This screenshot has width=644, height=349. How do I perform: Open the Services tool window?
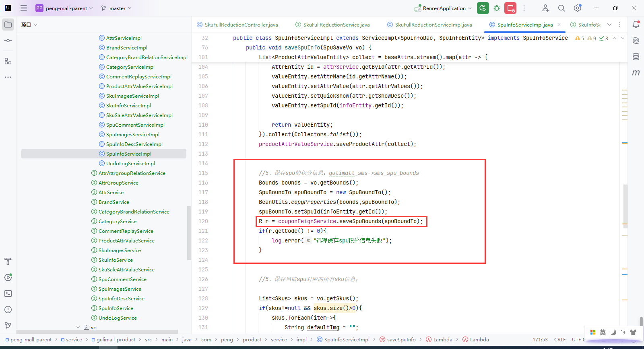[x=8, y=277]
